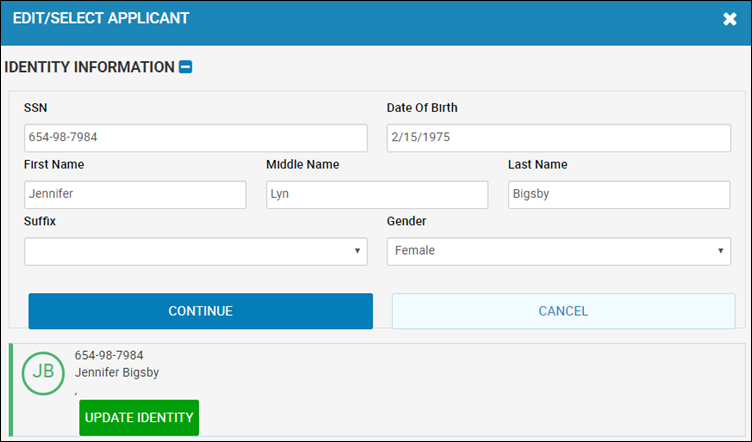Click the SSN shown in applicant card
752x442 pixels.
[x=109, y=355]
